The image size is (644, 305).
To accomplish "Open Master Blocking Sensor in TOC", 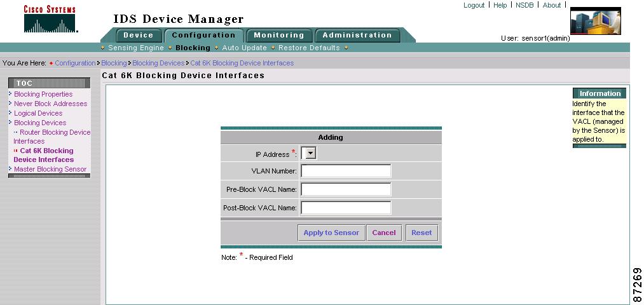I will (x=50, y=169).
